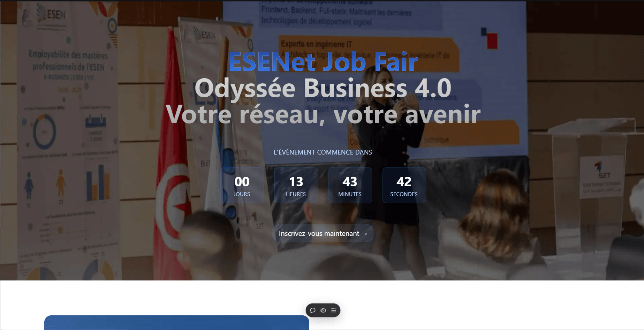Image resolution: width=644 pixels, height=330 pixels.
Task: Click the L'ÉVÉNEMENT COMMENCE DANS label
Action: pos(323,152)
